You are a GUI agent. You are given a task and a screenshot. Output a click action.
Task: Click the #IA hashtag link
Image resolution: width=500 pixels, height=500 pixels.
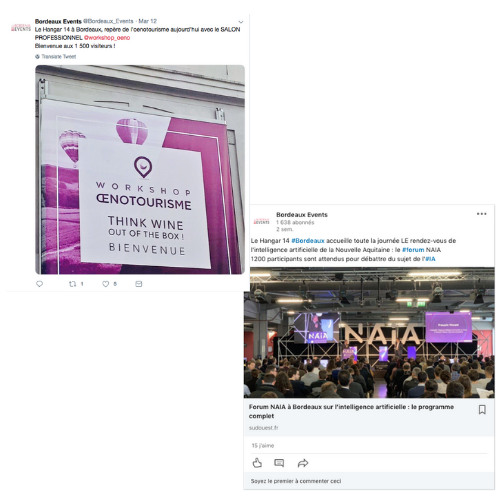[430, 259]
